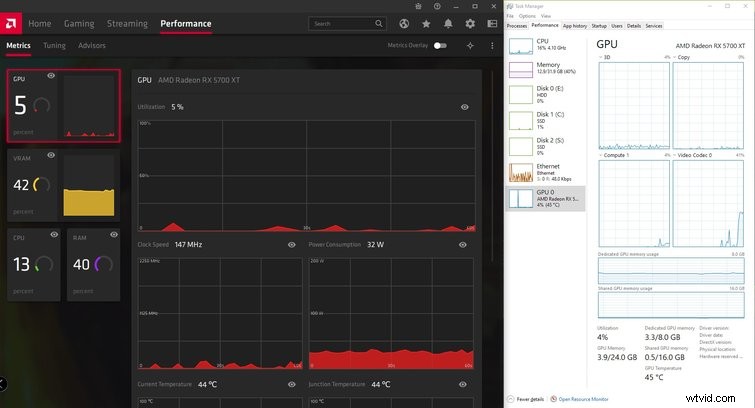Toggle visibility eye on GPU tile
755x408 pixels.
pyautogui.click(x=51, y=76)
